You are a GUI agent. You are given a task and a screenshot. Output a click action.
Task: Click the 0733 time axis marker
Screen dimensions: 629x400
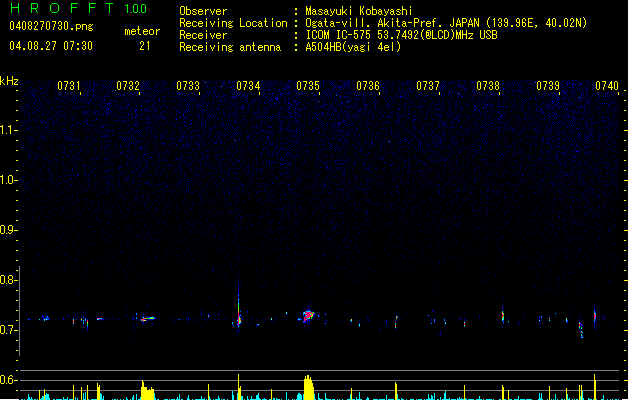tap(188, 86)
